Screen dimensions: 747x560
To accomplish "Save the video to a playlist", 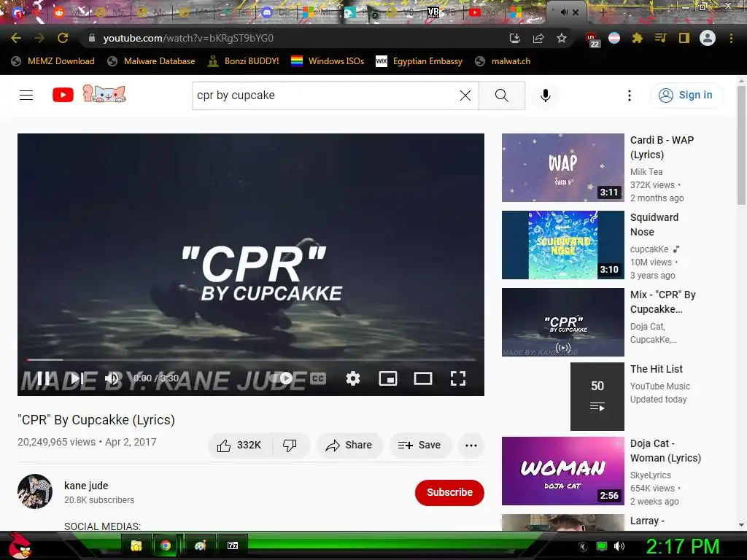I will tap(419, 446).
